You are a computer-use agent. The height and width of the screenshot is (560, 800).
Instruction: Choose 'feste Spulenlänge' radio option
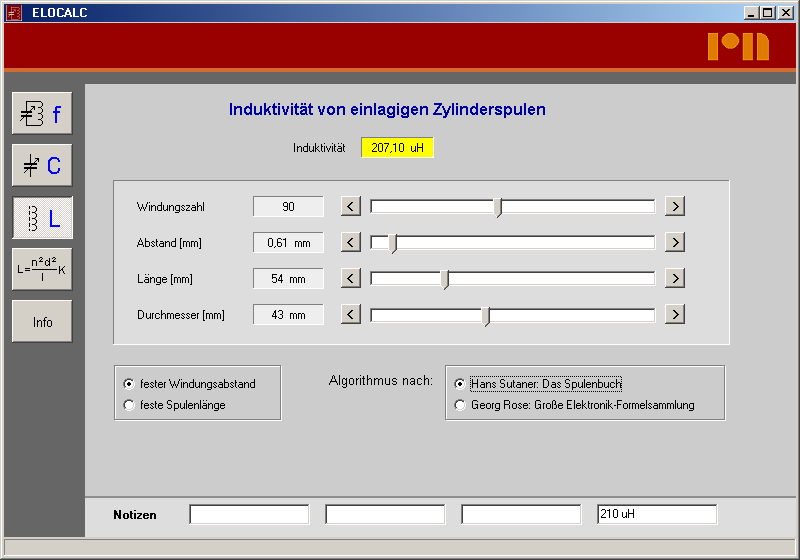click(128, 405)
